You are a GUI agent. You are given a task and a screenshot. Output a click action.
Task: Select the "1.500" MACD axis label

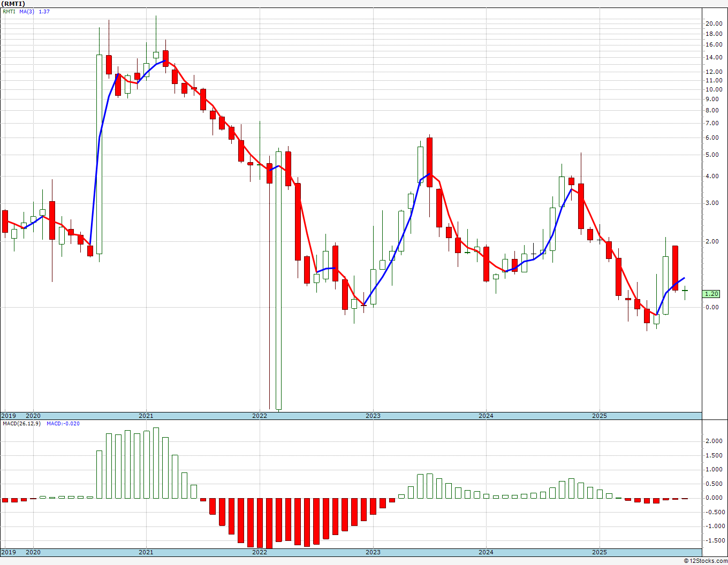coord(714,455)
